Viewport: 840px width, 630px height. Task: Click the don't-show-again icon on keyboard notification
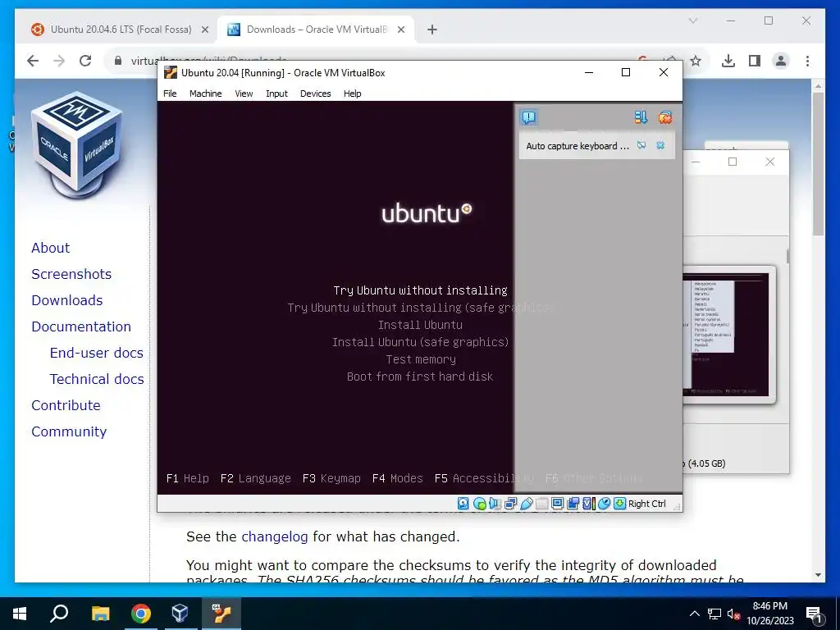(641, 145)
